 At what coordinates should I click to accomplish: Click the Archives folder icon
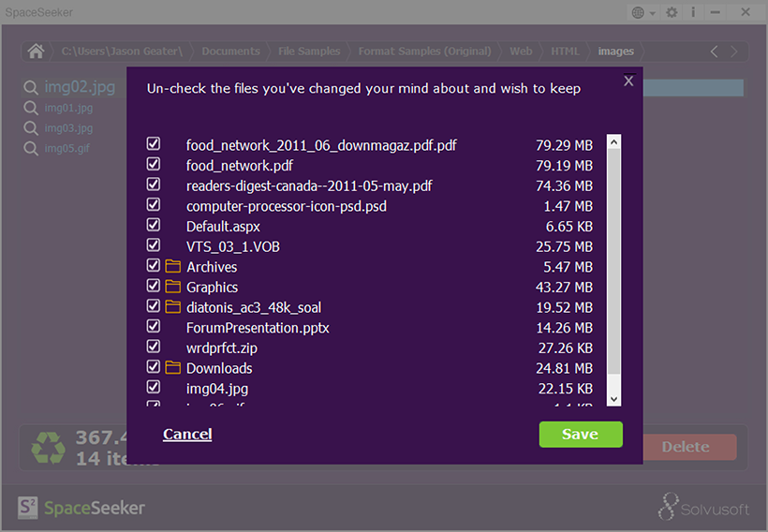coord(173,266)
